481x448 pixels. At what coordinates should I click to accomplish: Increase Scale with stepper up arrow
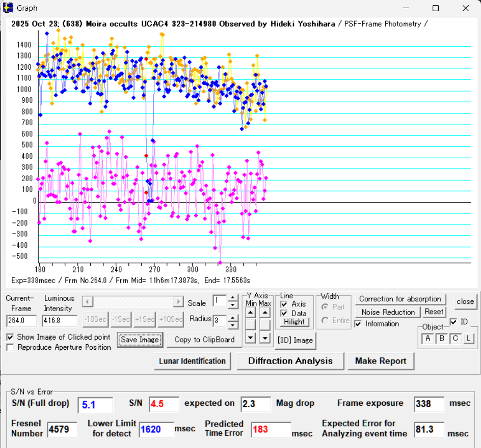coord(233,298)
